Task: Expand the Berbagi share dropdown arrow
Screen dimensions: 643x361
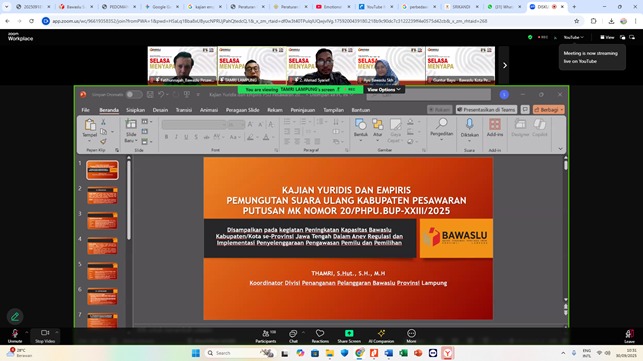Action: click(x=561, y=110)
